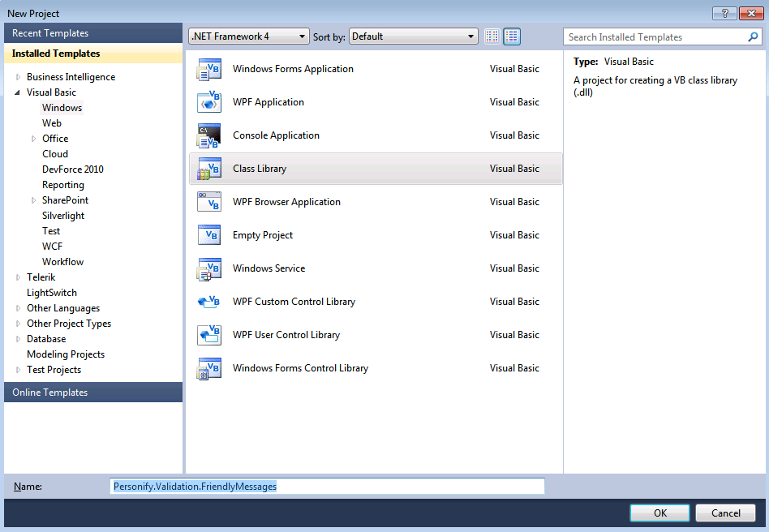Select the Test category under Visual Basic
The height and width of the screenshot is (532, 769).
51,231
